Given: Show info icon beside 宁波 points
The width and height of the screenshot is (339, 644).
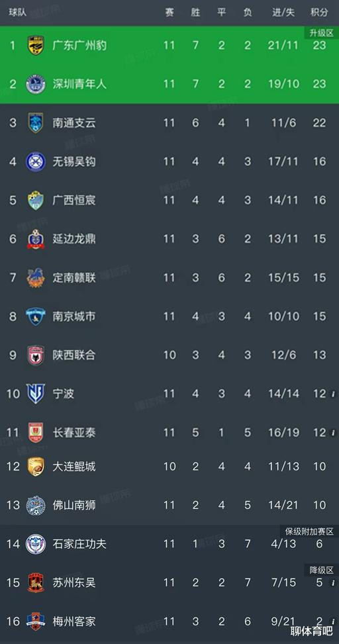Looking at the screenshot, I should 333,394.
